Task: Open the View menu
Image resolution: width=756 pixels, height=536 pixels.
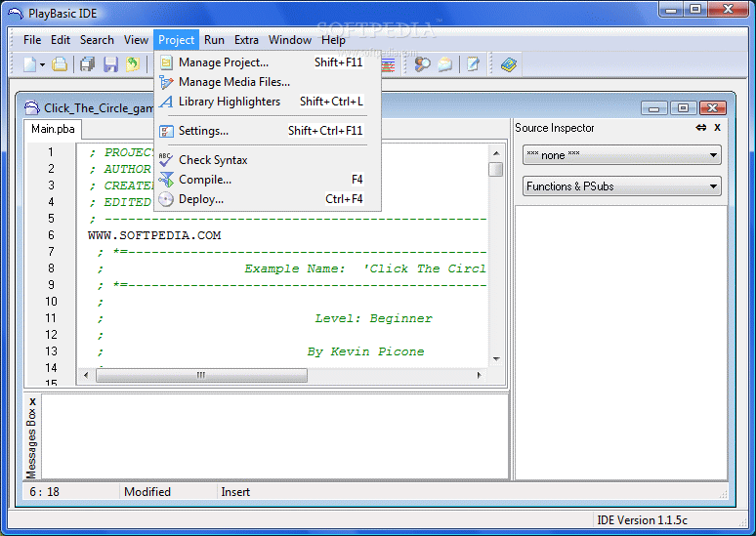Action: point(136,40)
